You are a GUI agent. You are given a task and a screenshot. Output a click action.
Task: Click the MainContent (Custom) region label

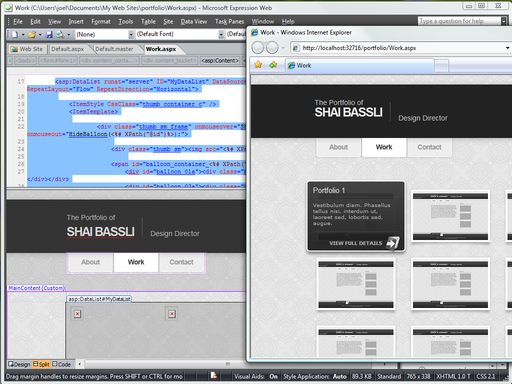[x=36, y=288]
